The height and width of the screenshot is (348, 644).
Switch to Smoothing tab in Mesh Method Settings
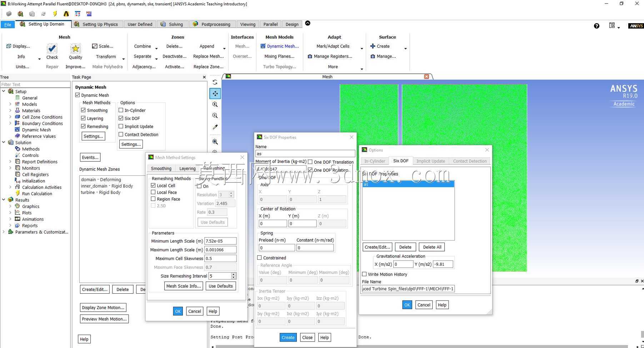(x=161, y=168)
